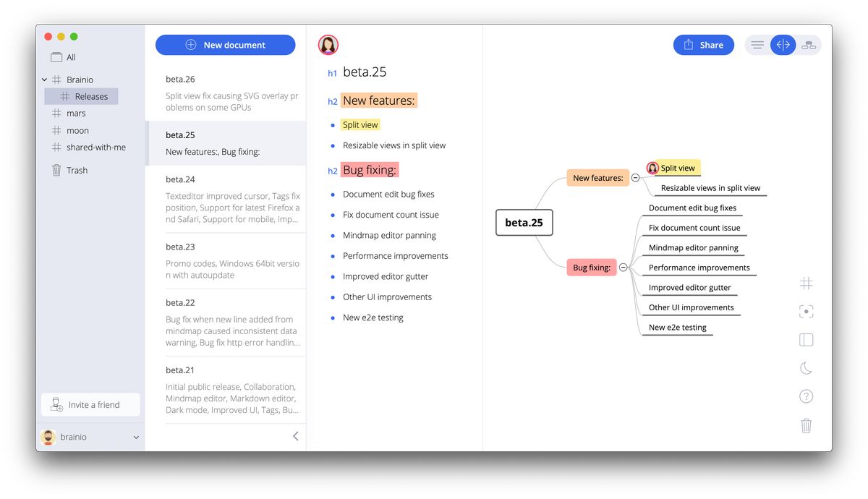The width and height of the screenshot is (868, 499).
Task: Click the Share button
Action: click(703, 45)
